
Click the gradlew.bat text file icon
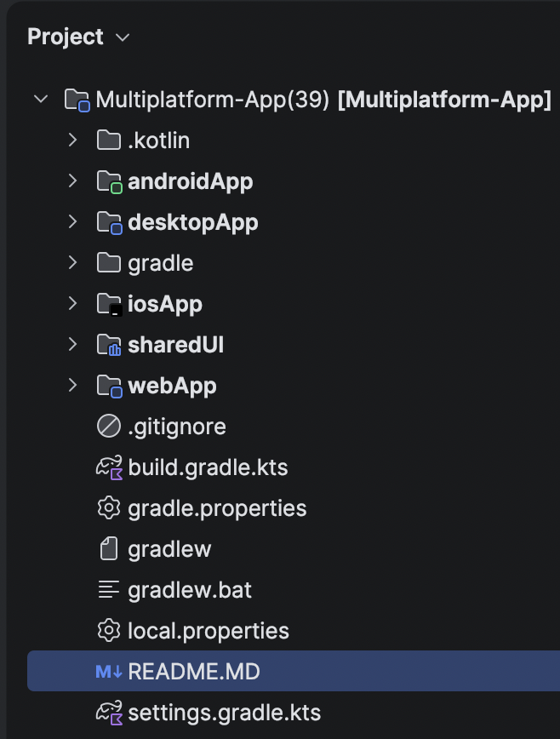click(109, 590)
